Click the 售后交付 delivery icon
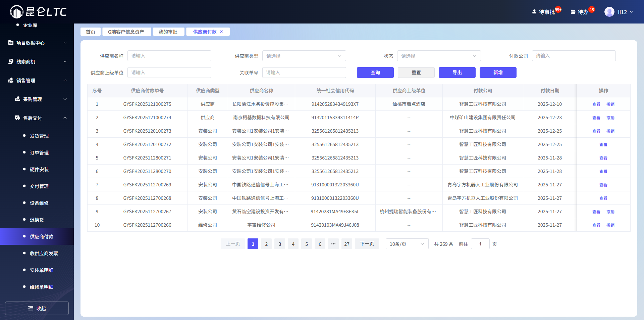The image size is (644, 320). point(17,118)
